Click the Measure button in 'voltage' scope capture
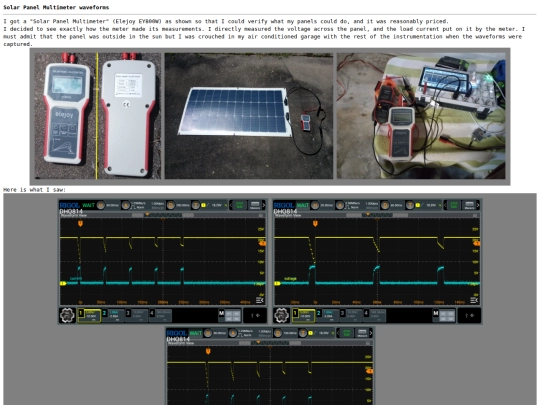The height and width of the screenshot is (405, 540). click(469, 206)
